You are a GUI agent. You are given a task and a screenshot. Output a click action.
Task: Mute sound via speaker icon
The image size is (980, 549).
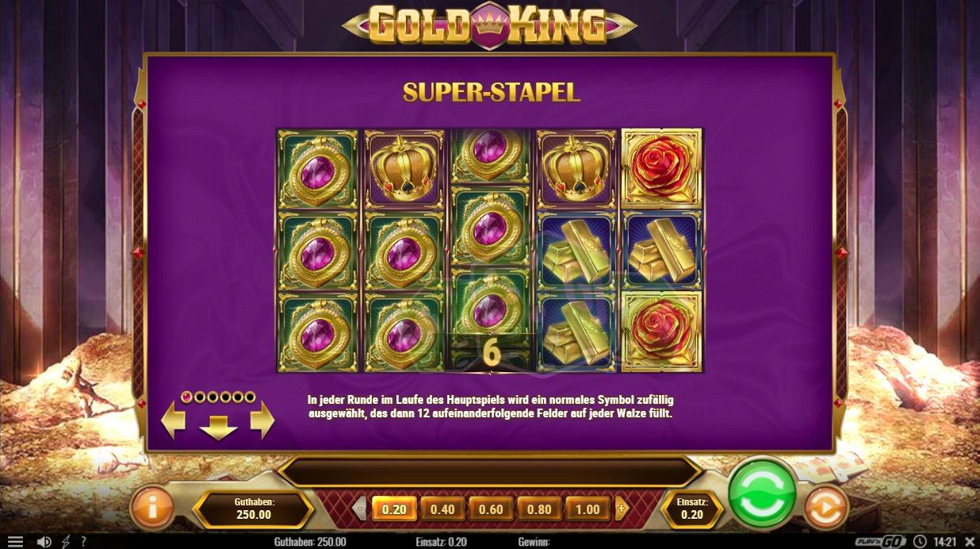[44, 542]
